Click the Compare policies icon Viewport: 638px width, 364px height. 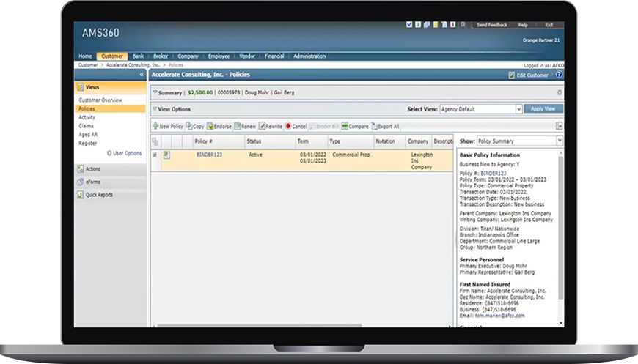[345, 126]
